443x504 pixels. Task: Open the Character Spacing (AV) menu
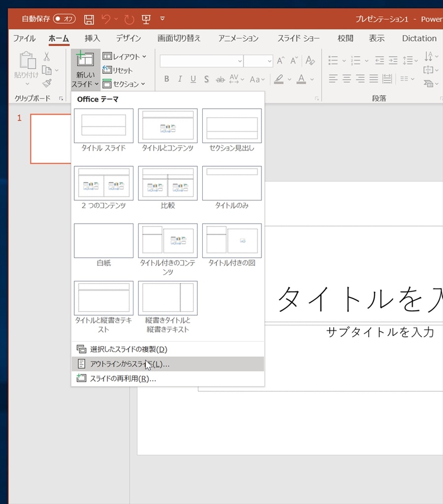(x=237, y=79)
